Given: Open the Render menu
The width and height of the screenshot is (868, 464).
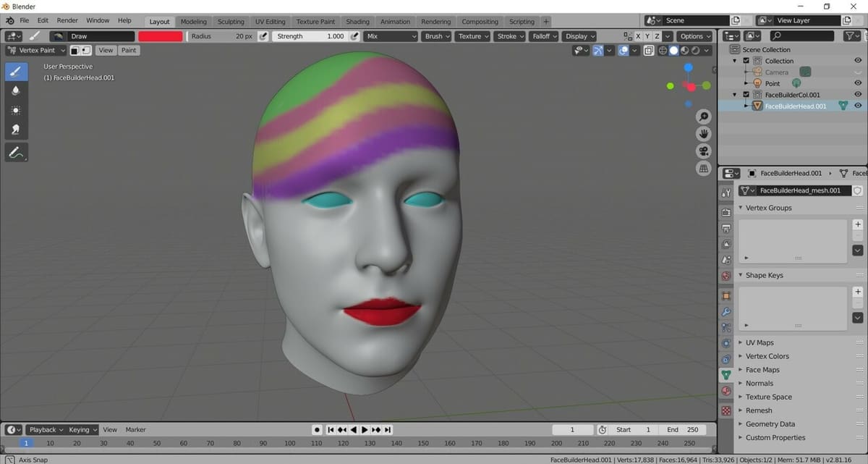Looking at the screenshot, I should [67, 20].
